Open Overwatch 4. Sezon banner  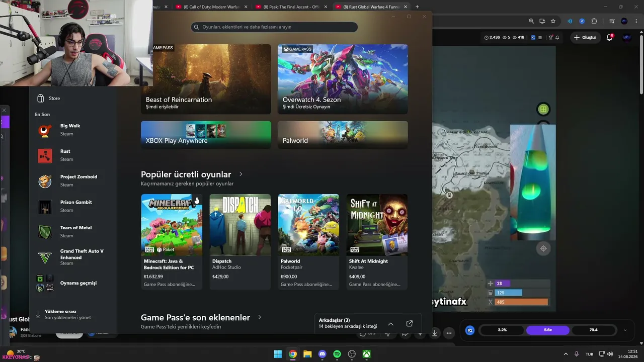point(343,79)
